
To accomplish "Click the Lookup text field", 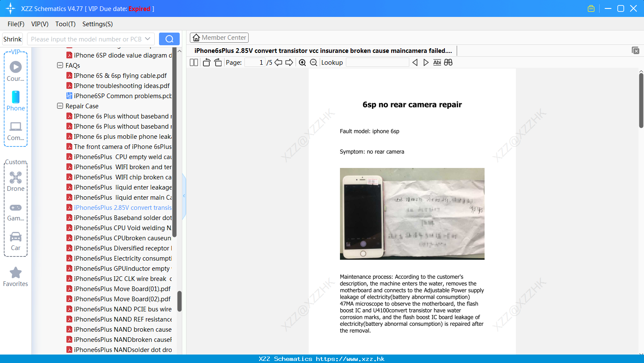I will (x=377, y=62).
